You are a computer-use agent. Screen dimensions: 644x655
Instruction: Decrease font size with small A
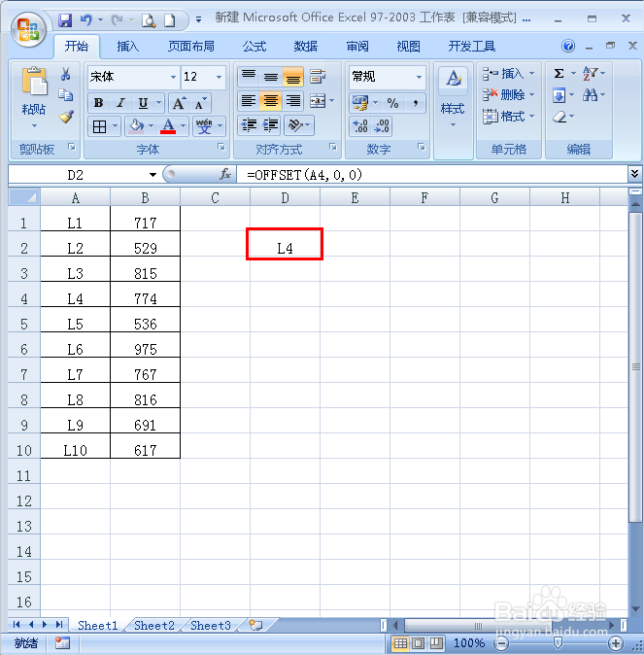200,103
